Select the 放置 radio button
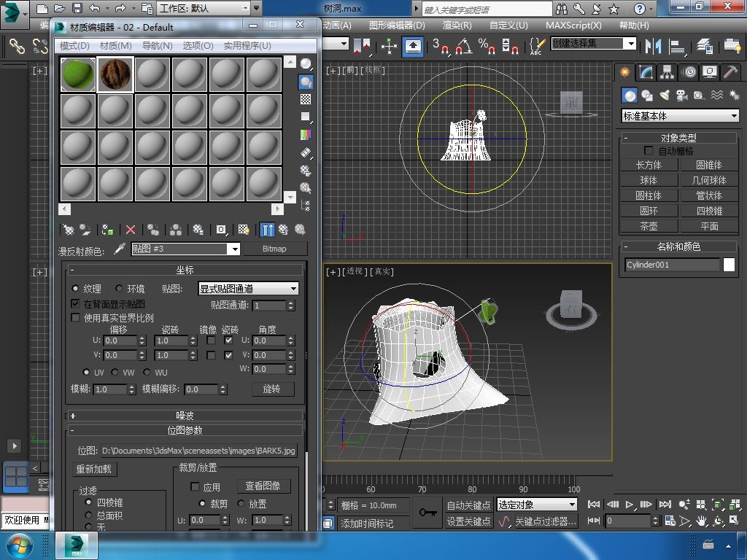Screen dimensions: 747x560 241,503
